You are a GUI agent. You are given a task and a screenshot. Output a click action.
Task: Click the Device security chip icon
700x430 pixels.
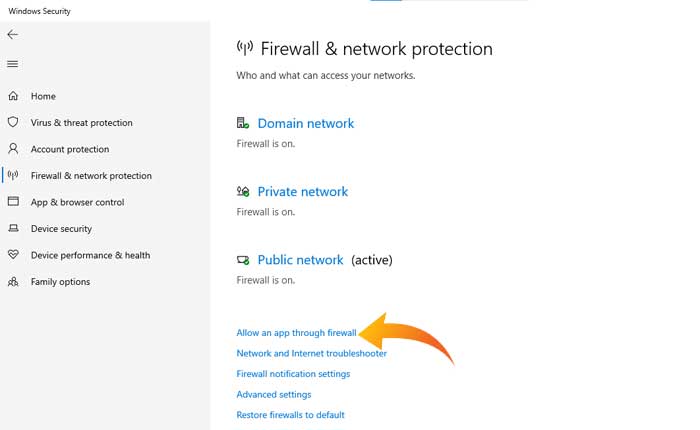tap(13, 228)
